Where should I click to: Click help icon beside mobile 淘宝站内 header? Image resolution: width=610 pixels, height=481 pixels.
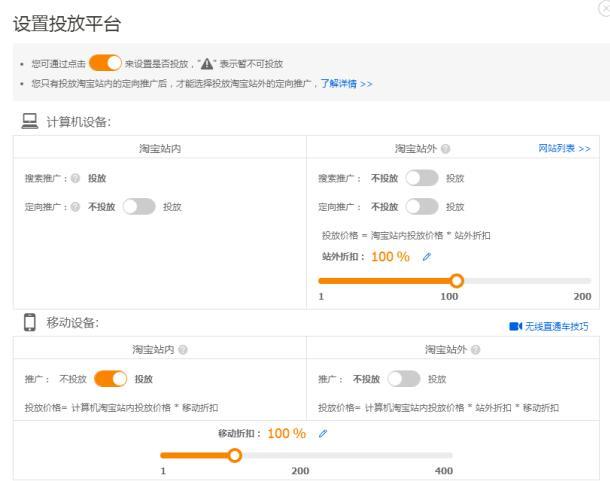pyautogui.click(x=183, y=350)
